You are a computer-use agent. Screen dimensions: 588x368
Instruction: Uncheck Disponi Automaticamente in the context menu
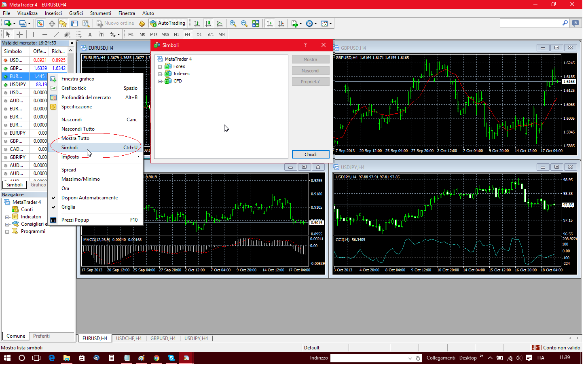(95, 198)
